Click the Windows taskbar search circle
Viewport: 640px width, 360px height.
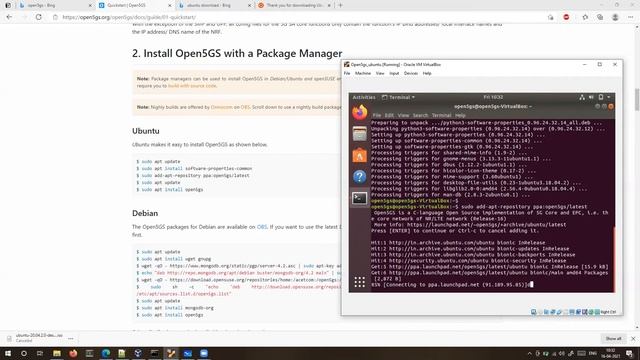24,353
